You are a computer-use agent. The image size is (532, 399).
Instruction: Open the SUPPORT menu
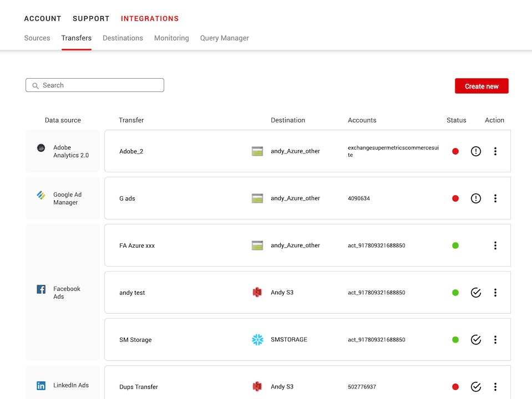(x=91, y=19)
